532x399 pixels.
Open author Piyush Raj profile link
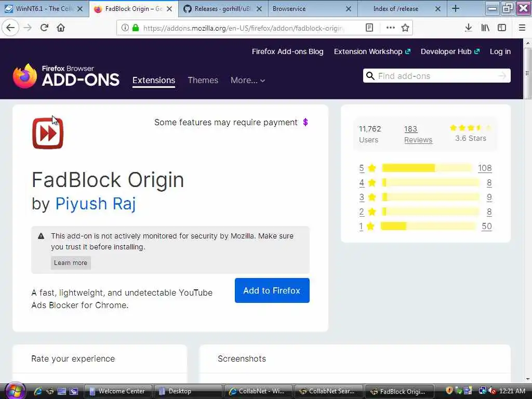96,204
